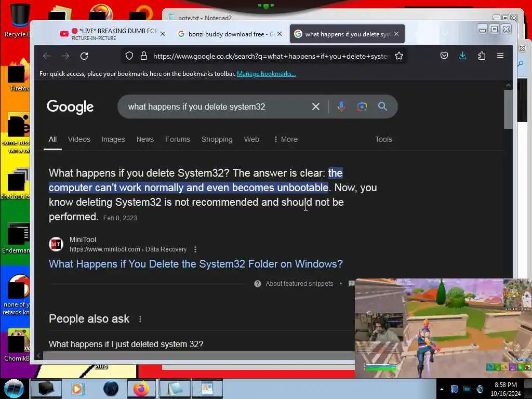Click the horizontal scrollbar at page bottom
The width and height of the screenshot is (532, 399).
(x=198, y=355)
